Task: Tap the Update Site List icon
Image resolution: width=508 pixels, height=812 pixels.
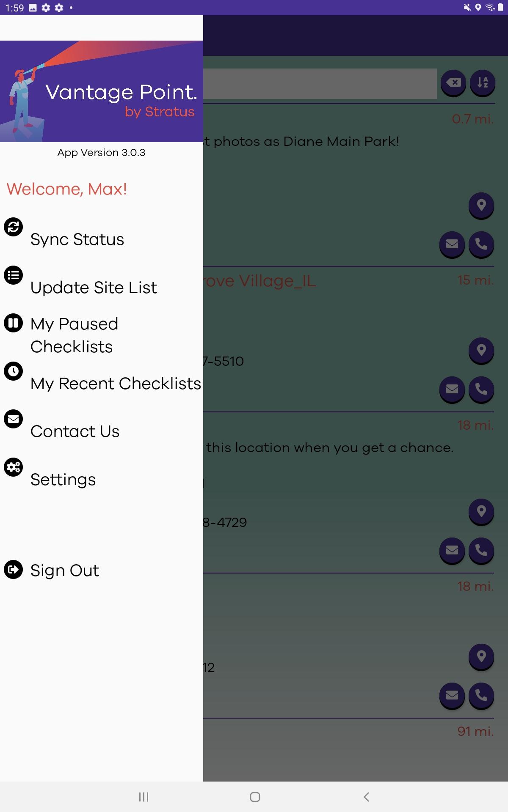Action: [13, 275]
